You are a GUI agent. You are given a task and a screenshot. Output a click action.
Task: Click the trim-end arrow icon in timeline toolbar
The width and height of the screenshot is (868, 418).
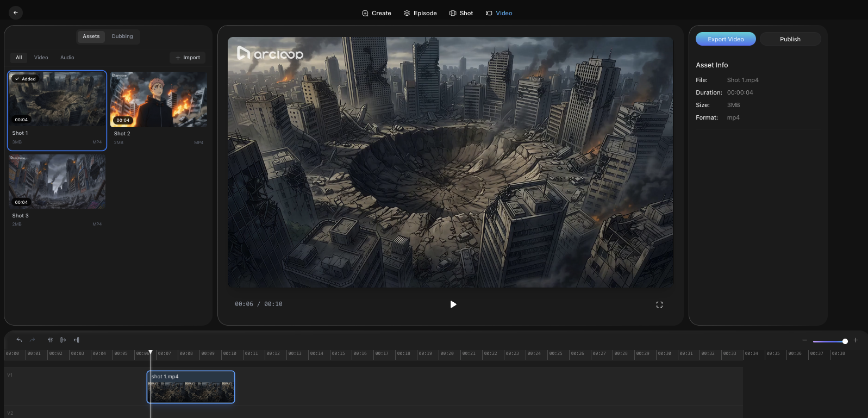(x=77, y=340)
